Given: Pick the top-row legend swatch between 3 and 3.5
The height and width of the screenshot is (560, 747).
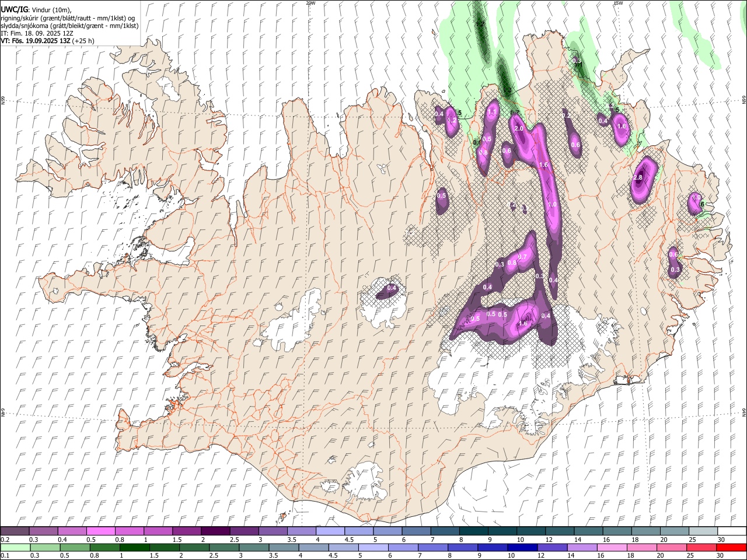Looking at the screenshot, I should 273,531.
